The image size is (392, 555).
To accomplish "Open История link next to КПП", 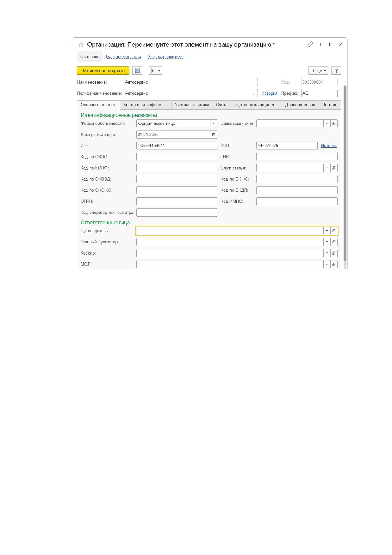I will [x=329, y=146].
